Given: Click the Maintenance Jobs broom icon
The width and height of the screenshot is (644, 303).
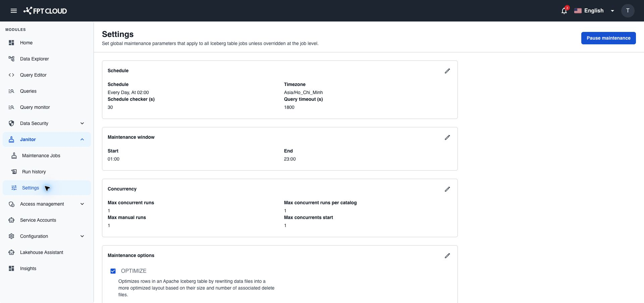Looking at the screenshot, I should pos(14,156).
